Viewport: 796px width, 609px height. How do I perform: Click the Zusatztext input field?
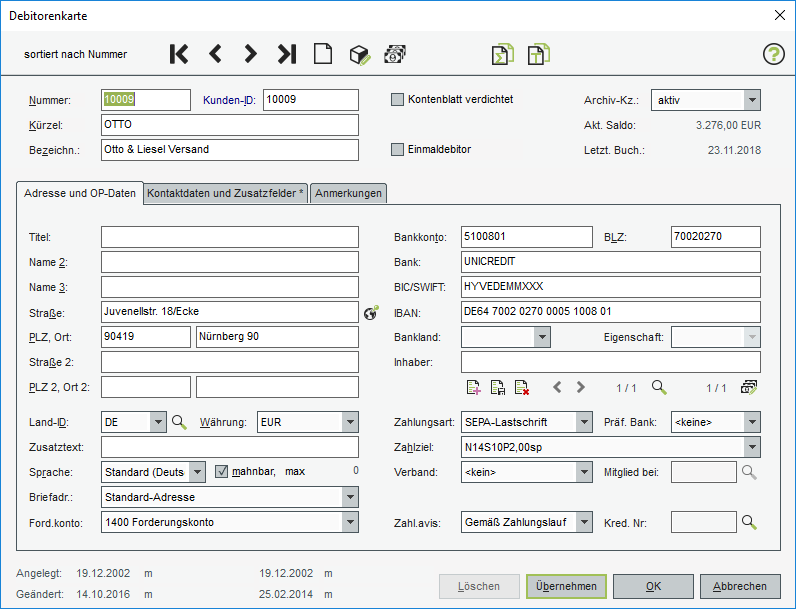click(x=229, y=447)
